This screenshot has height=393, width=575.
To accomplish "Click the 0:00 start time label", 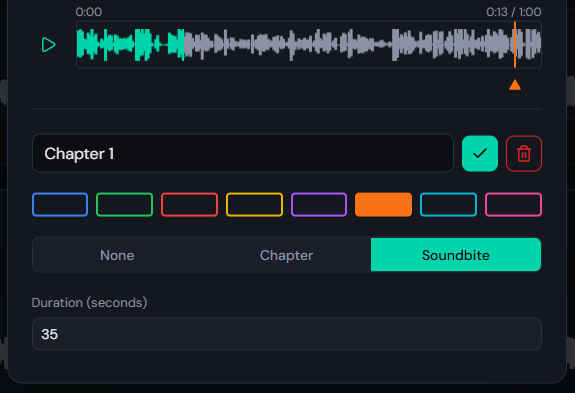I will tap(89, 12).
